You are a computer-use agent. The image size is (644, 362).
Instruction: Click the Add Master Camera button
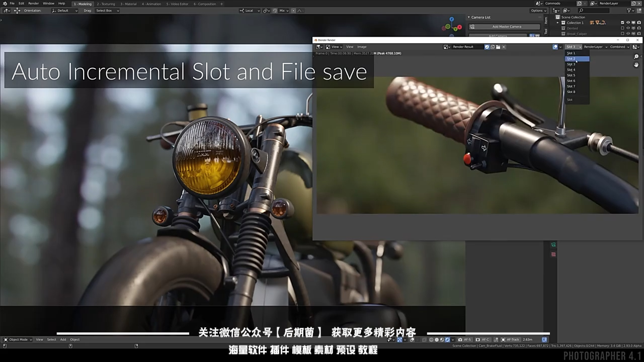coord(504,27)
